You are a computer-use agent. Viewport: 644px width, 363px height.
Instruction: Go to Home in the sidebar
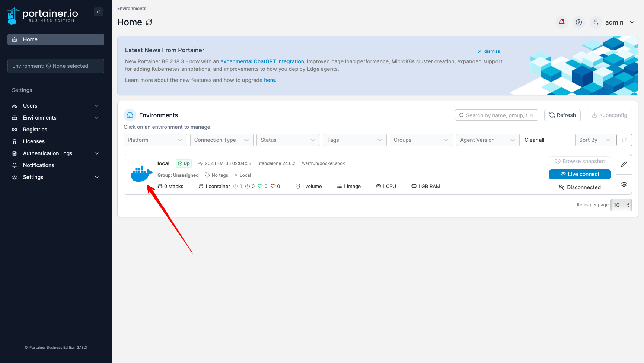[56, 39]
